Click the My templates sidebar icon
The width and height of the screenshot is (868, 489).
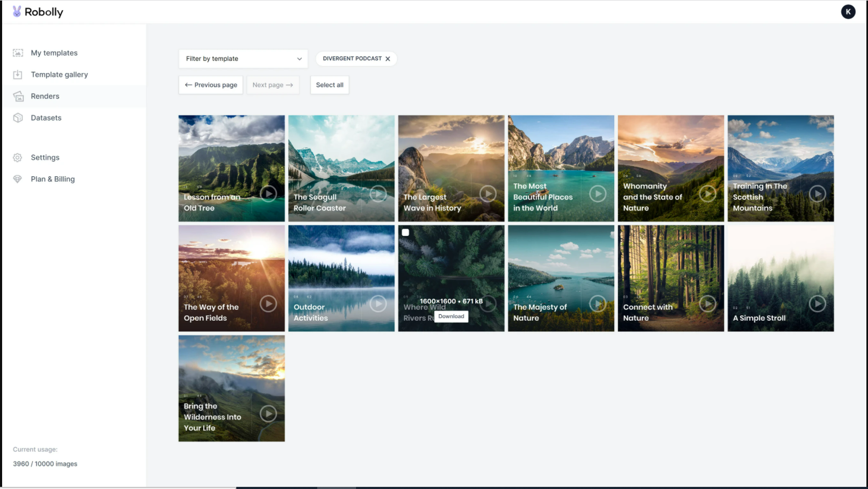pyautogui.click(x=18, y=53)
